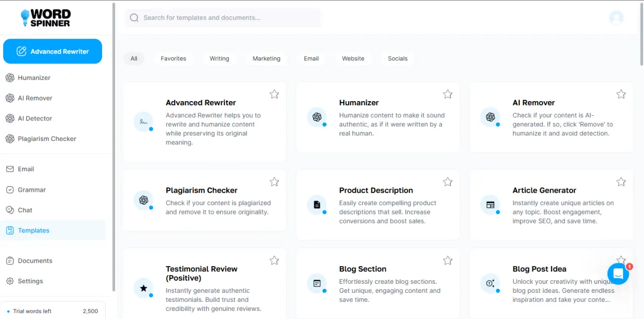Go to AI Detector label in sidebar
The height and width of the screenshot is (319, 644).
click(35, 118)
